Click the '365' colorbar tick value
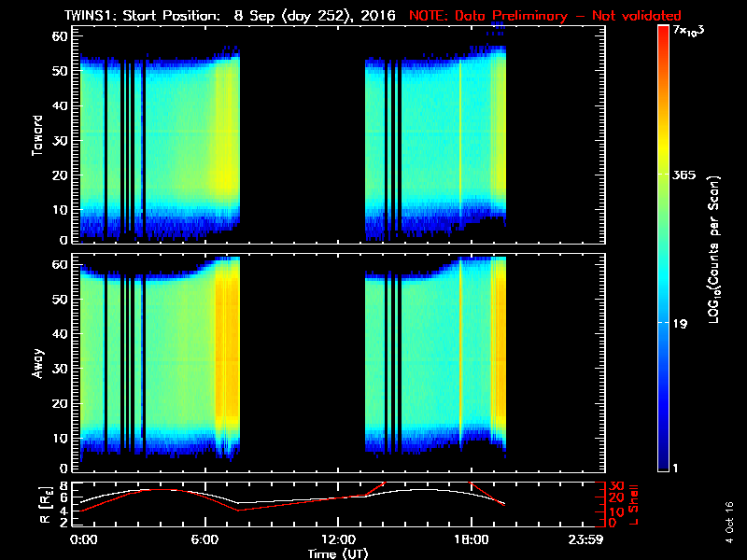This screenshot has height=560, width=747. [684, 175]
